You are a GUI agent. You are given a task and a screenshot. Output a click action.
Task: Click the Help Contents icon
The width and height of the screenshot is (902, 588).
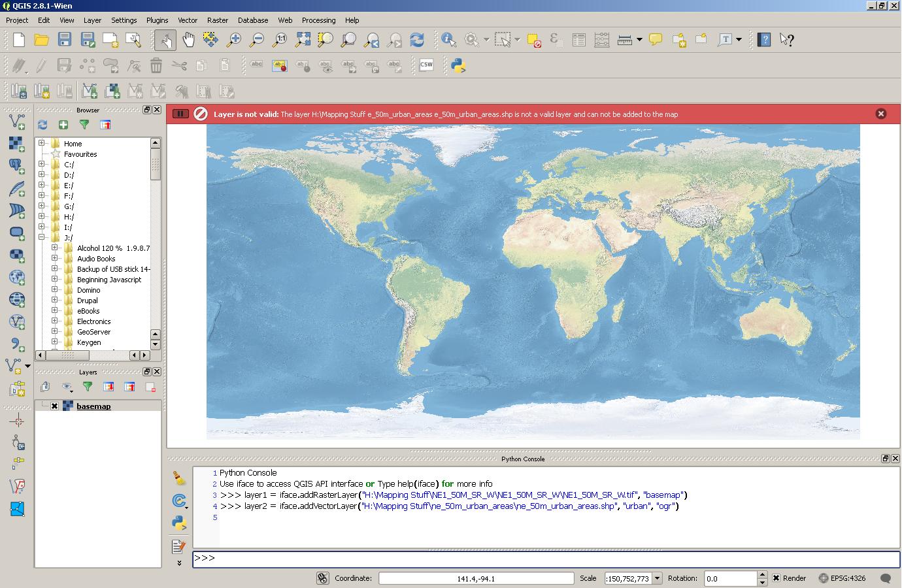(x=763, y=40)
